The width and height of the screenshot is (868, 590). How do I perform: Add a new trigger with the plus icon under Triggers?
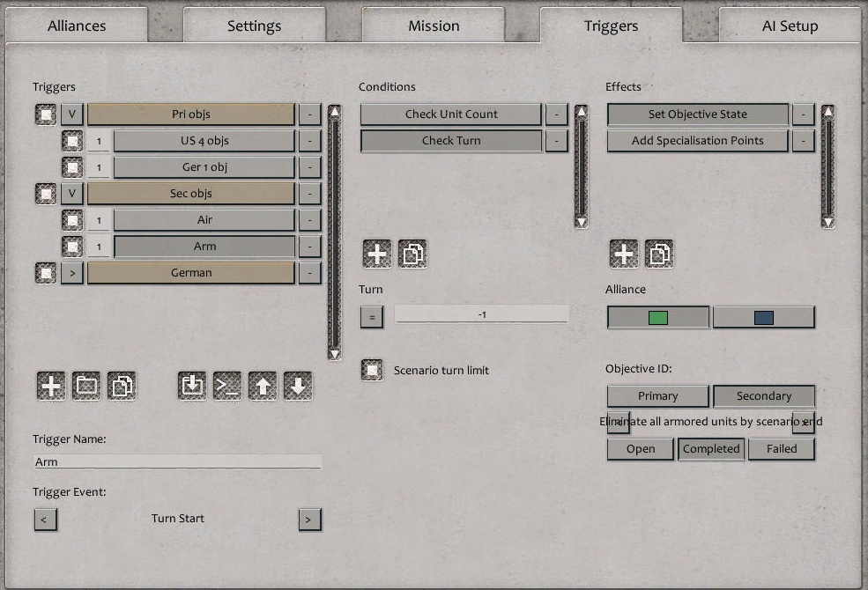pyautogui.click(x=51, y=386)
